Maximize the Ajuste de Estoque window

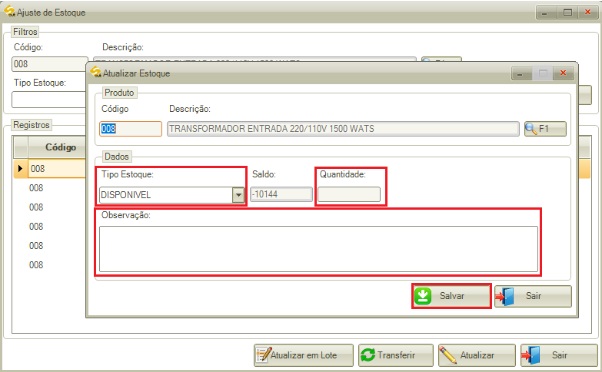pyautogui.click(x=567, y=12)
